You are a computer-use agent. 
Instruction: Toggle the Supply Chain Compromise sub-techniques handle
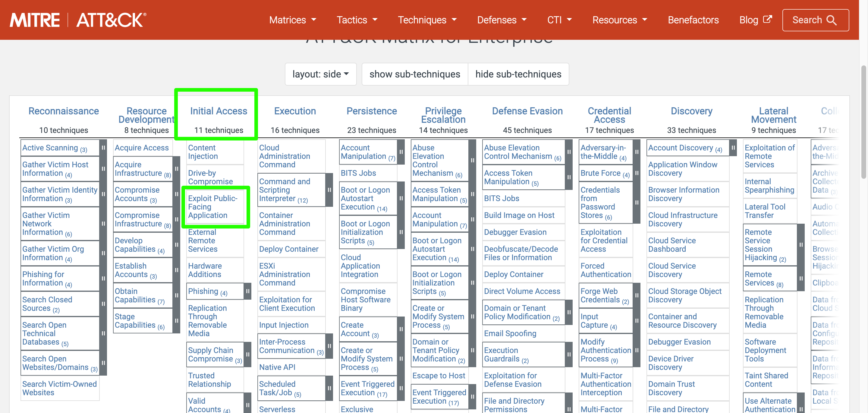click(247, 355)
